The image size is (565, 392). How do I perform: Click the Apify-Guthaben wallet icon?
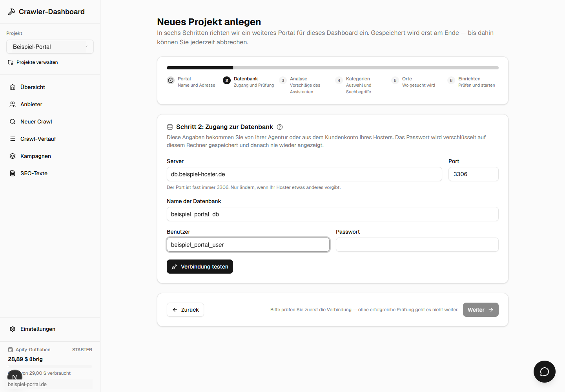tap(11, 350)
